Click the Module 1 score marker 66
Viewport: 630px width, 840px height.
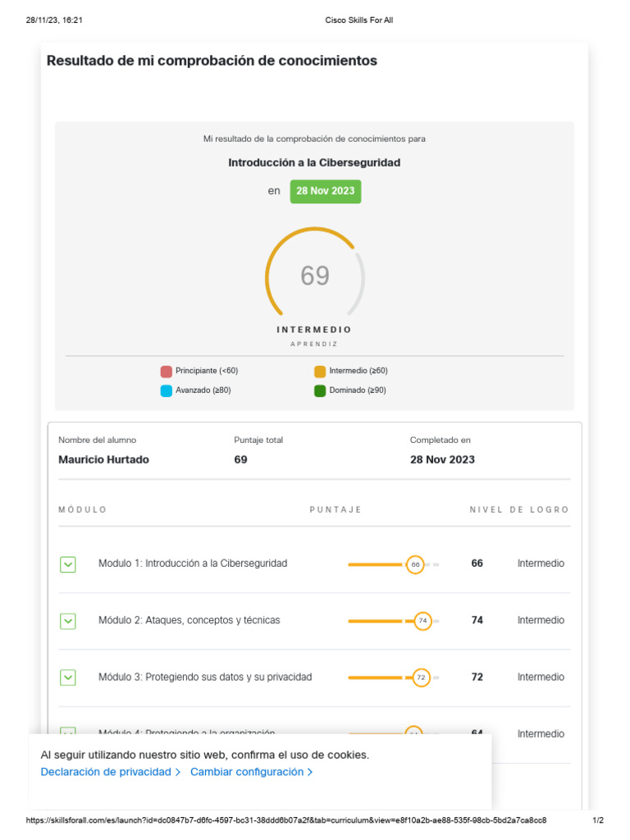point(415,564)
